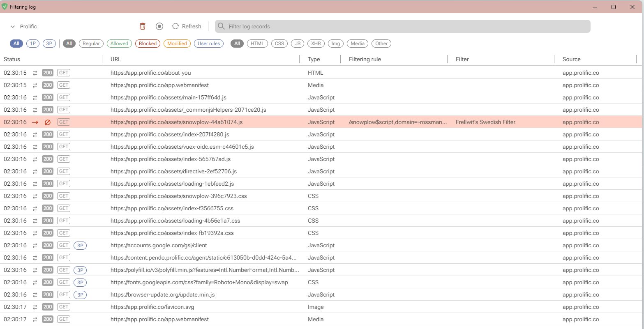The height and width of the screenshot is (329, 644).
Task: Toggle the 1P first-party filter
Action: click(32, 43)
